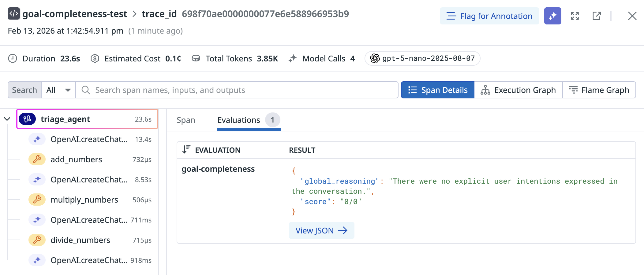Viewport: 644px width, 275px height.
Task: Select the Evaluations tab
Action: click(x=239, y=120)
